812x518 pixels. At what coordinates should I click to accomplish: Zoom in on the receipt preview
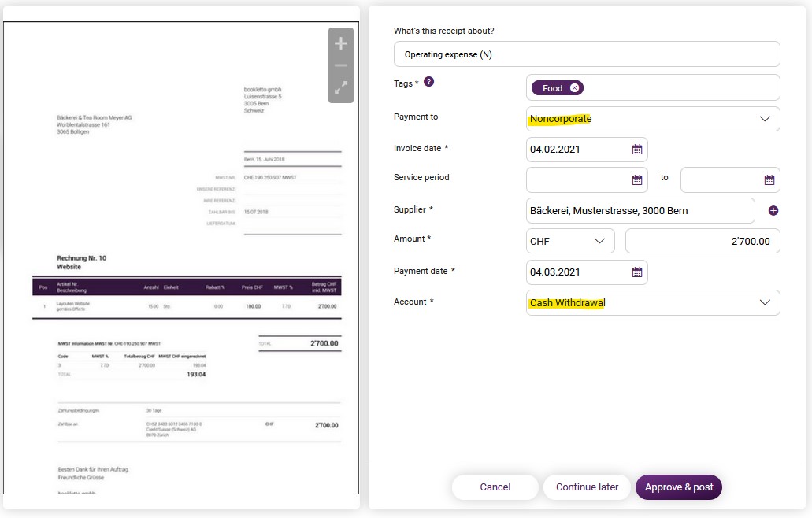(x=341, y=43)
